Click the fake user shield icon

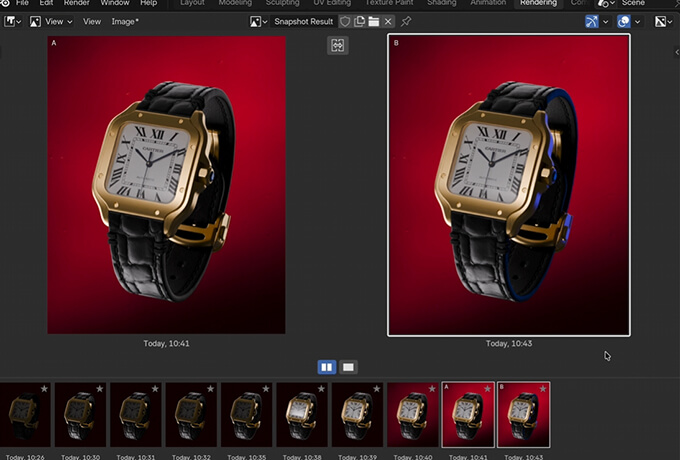[345, 21]
